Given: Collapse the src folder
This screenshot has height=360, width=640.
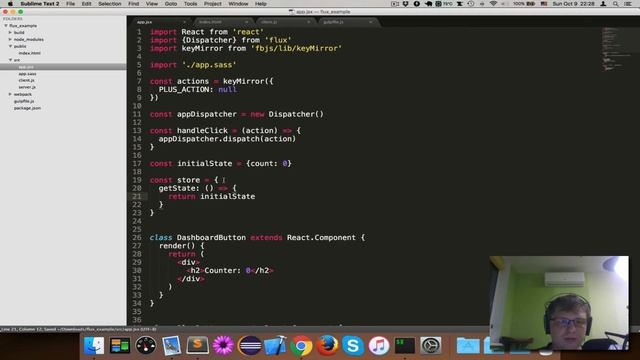Looking at the screenshot, I should 10,60.
